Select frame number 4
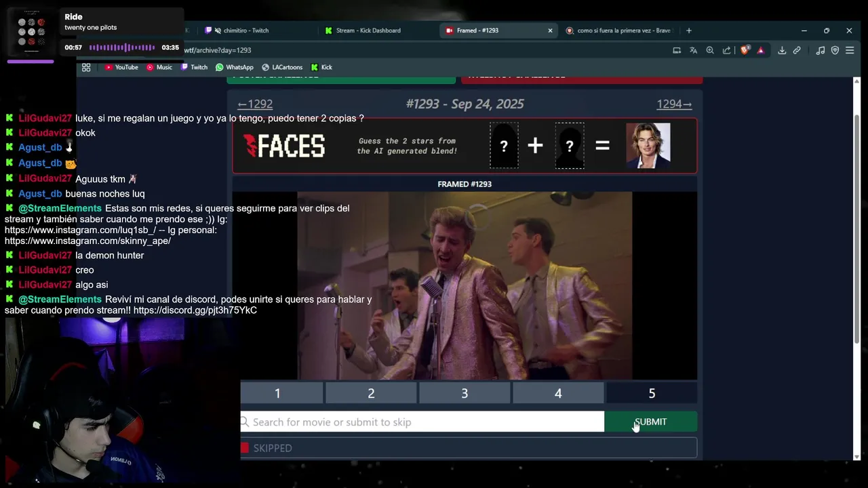The image size is (868, 488). pos(558,393)
